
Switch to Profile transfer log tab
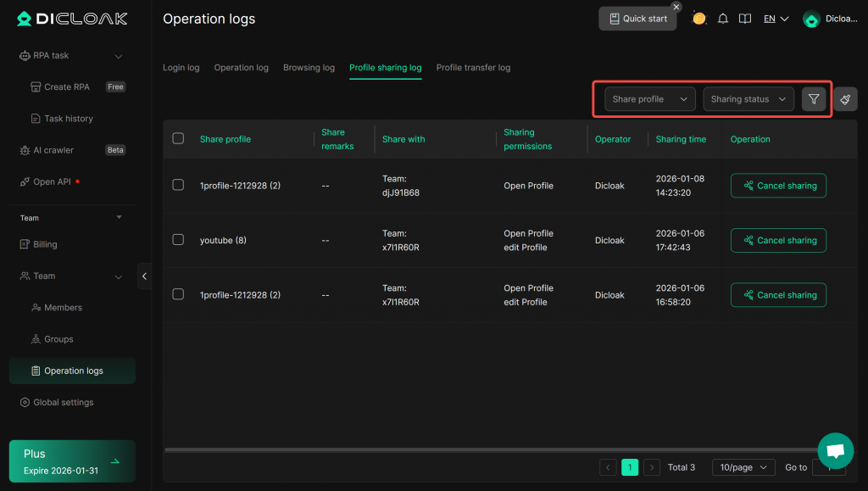(473, 68)
